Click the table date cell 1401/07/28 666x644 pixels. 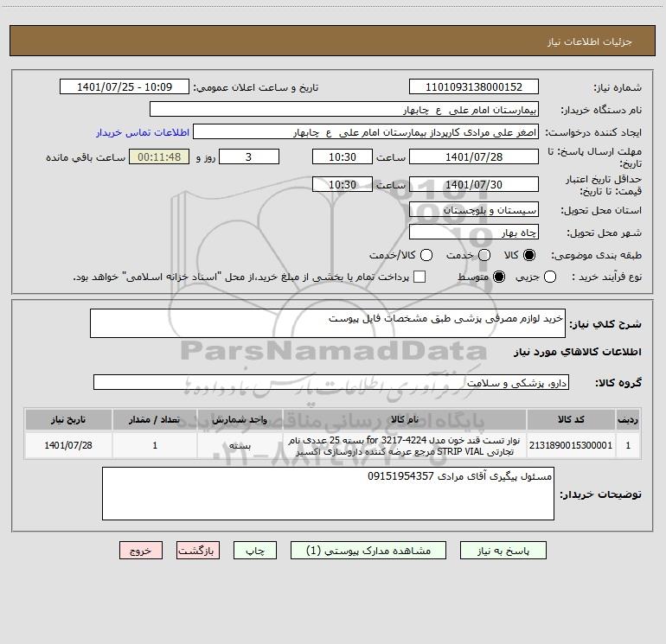[68, 445]
